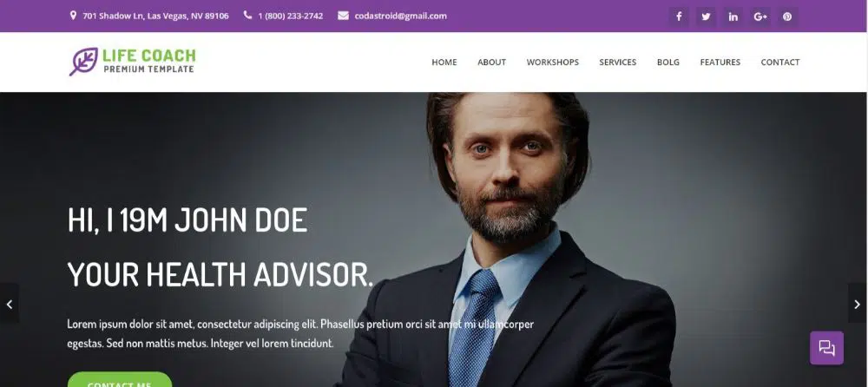Click the map pin location icon
This screenshot has height=387, width=868.
(x=73, y=16)
